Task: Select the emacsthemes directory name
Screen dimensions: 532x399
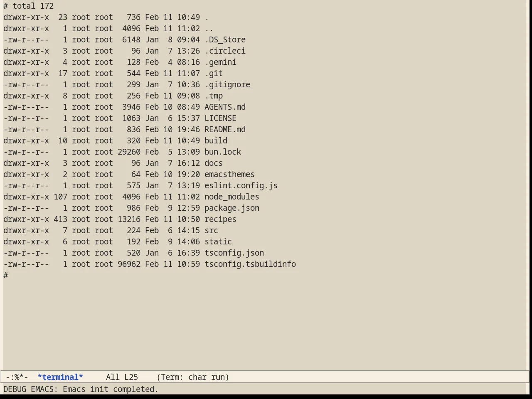Action: 229,174
